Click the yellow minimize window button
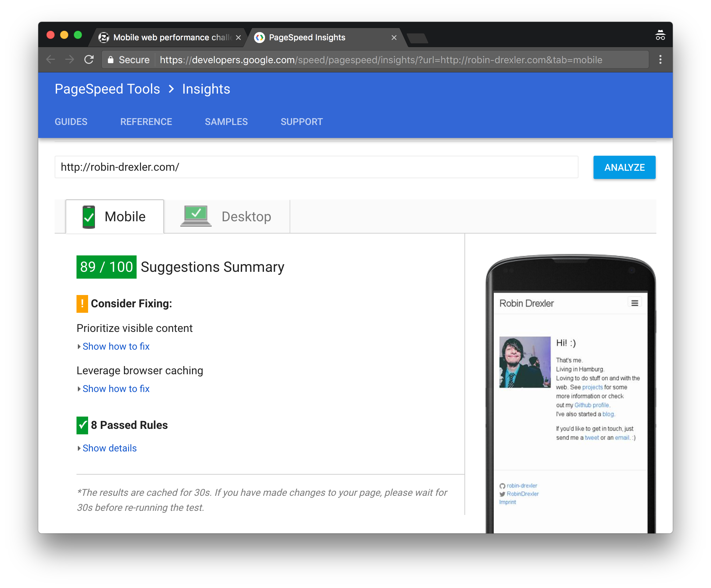The image size is (711, 588). coord(64,35)
